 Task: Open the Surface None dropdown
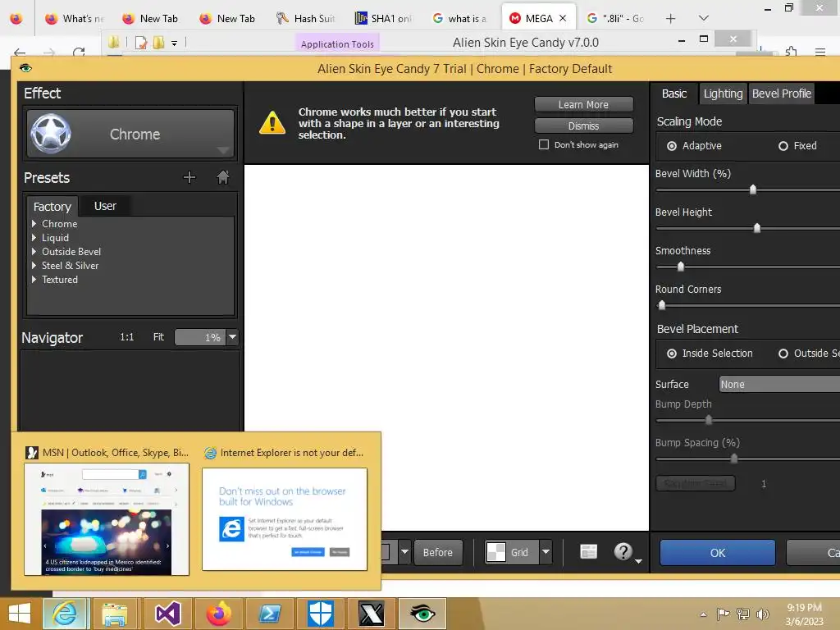coord(779,384)
